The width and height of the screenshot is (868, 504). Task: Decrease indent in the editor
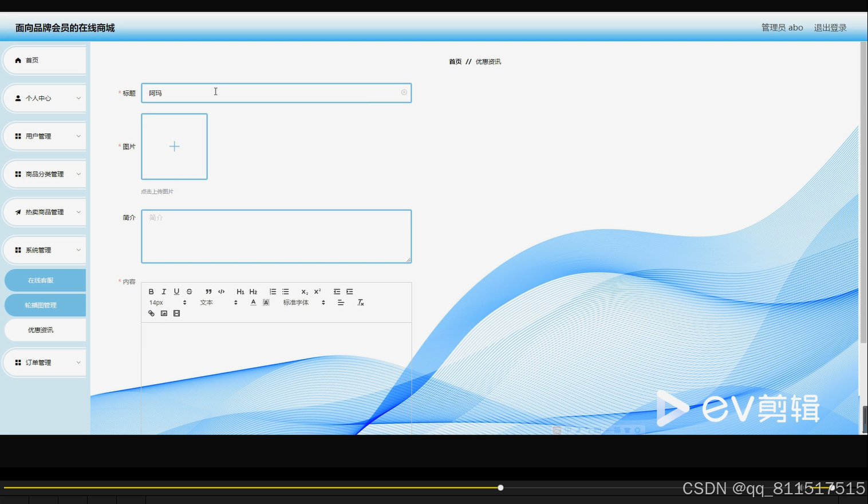(337, 292)
